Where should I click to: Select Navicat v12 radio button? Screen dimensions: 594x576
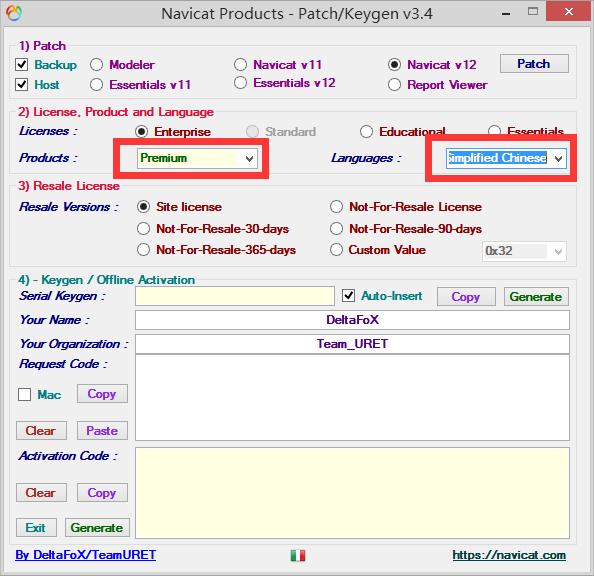tap(394, 65)
